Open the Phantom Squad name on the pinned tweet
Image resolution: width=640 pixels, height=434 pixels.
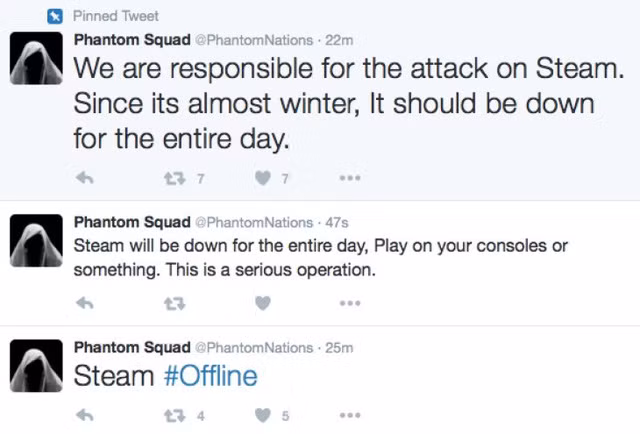click(x=132, y=38)
